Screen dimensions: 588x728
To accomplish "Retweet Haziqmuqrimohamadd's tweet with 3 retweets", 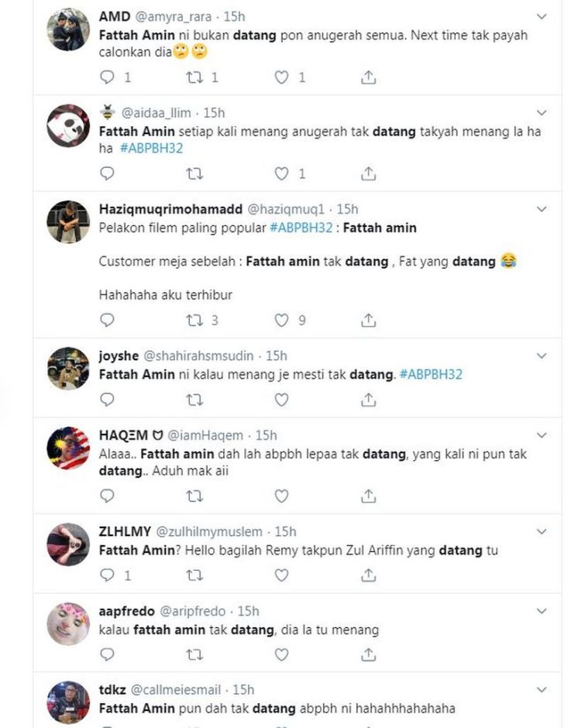I will (195, 320).
